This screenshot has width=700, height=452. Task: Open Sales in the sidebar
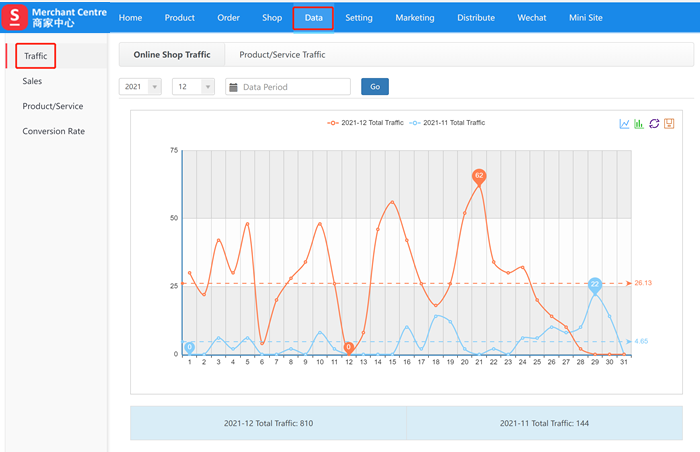pyautogui.click(x=32, y=81)
